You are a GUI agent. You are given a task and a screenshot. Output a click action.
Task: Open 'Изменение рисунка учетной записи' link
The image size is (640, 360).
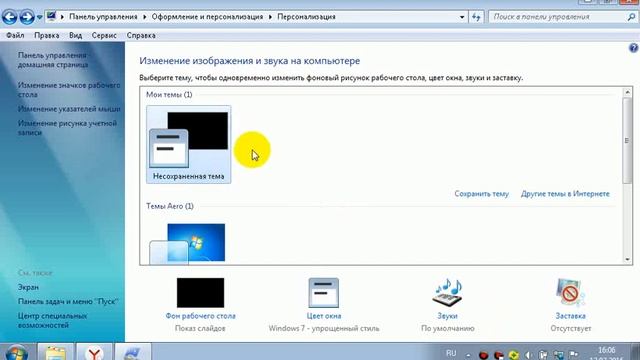click(x=67, y=128)
